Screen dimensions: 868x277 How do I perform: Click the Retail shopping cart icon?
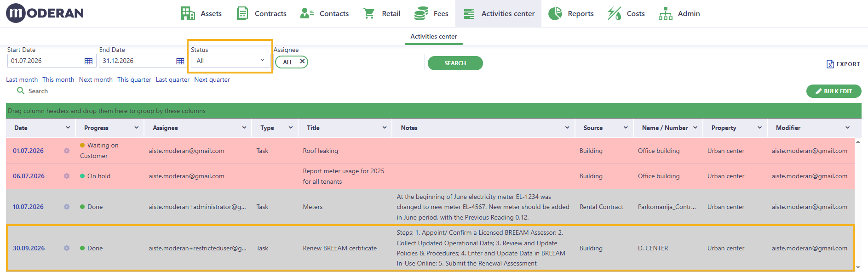(369, 13)
